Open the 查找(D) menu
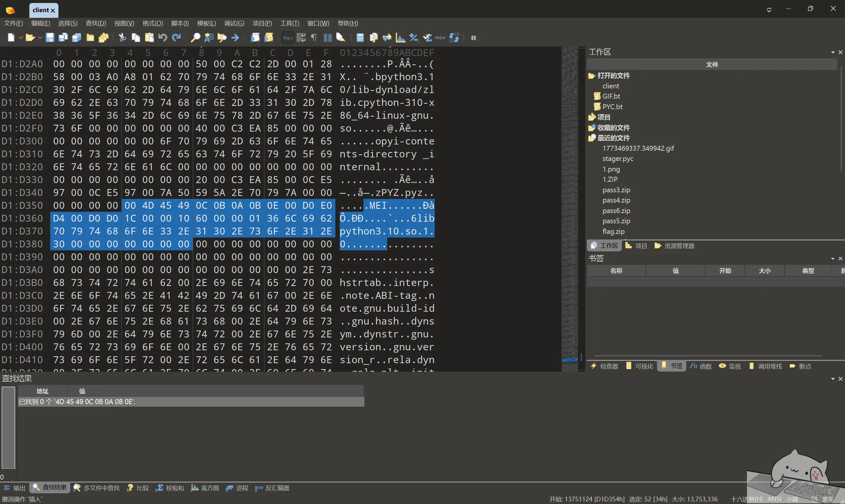Image resolution: width=845 pixels, height=504 pixels. coord(96,23)
